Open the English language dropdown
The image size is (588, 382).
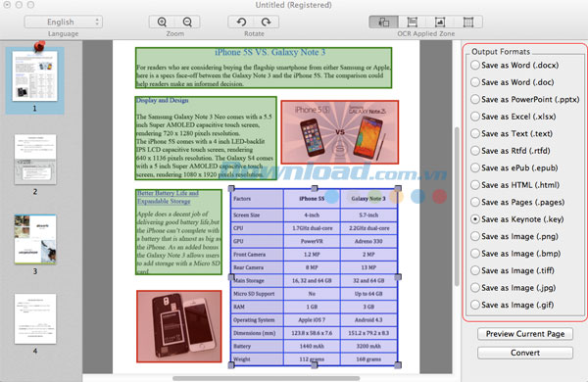tap(64, 22)
